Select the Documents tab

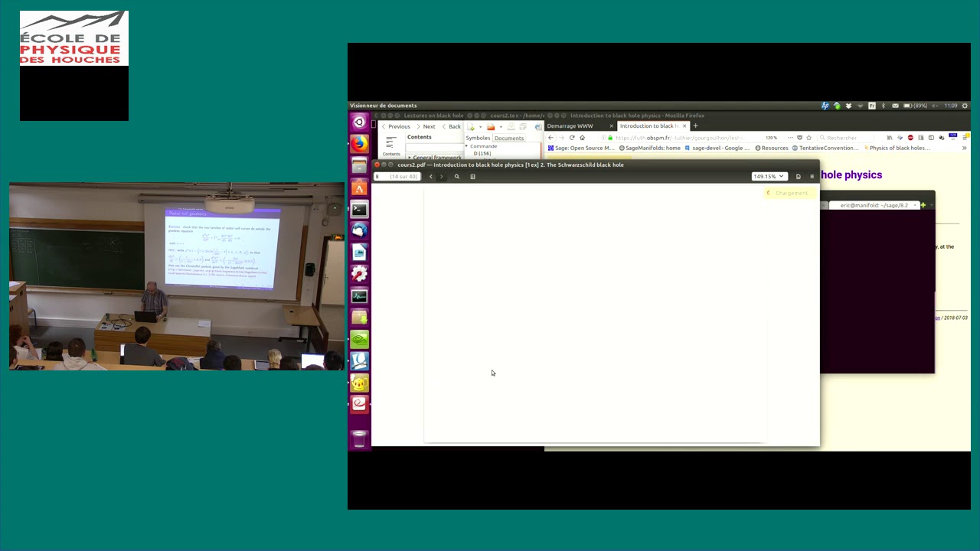coord(509,139)
